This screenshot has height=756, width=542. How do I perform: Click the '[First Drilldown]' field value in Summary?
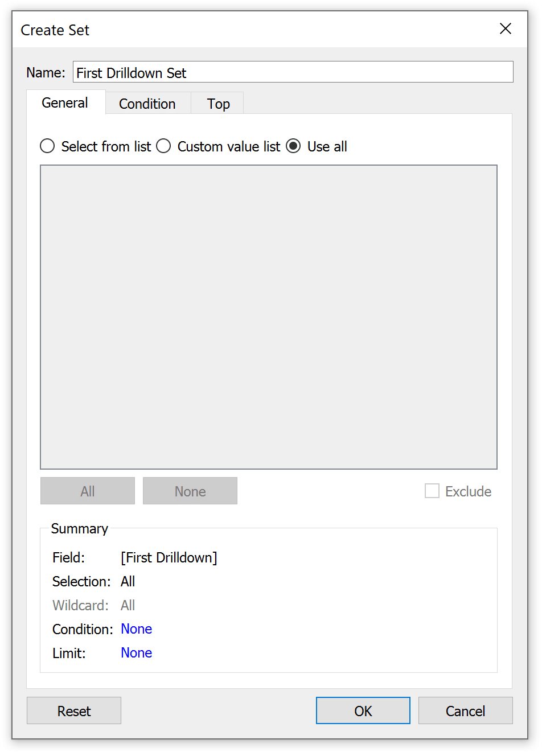(169, 557)
